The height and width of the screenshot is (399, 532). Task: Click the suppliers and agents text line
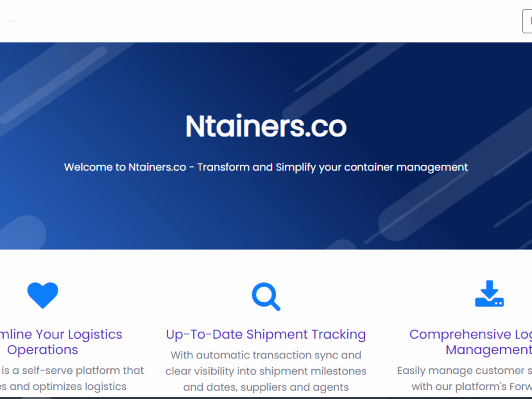266,387
